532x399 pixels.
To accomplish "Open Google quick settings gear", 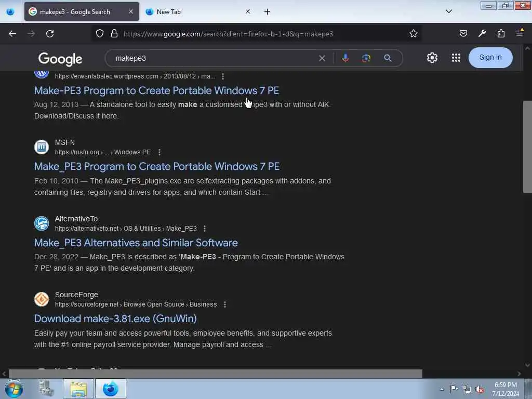I will [x=432, y=58].
